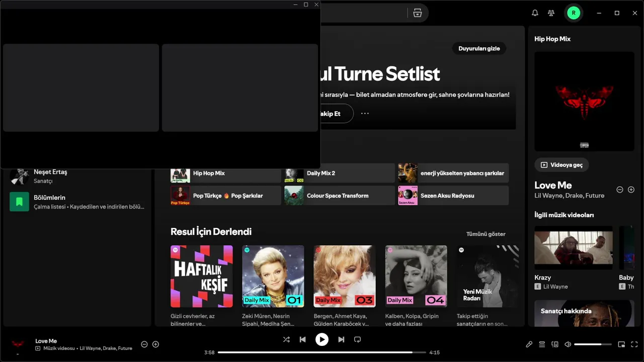
Task: Seek on the track progress bar
Action: [321, 352]
